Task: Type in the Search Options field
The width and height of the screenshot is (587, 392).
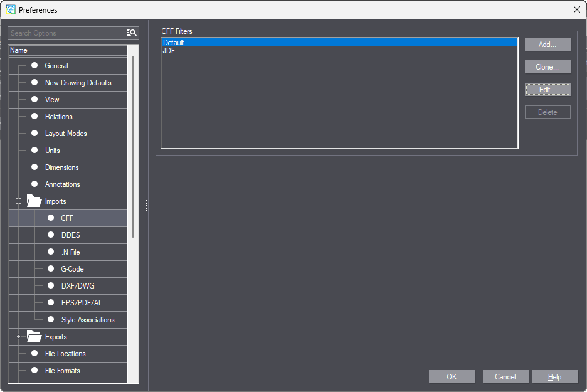Action: pyautogui.click(x=66, y=33)
